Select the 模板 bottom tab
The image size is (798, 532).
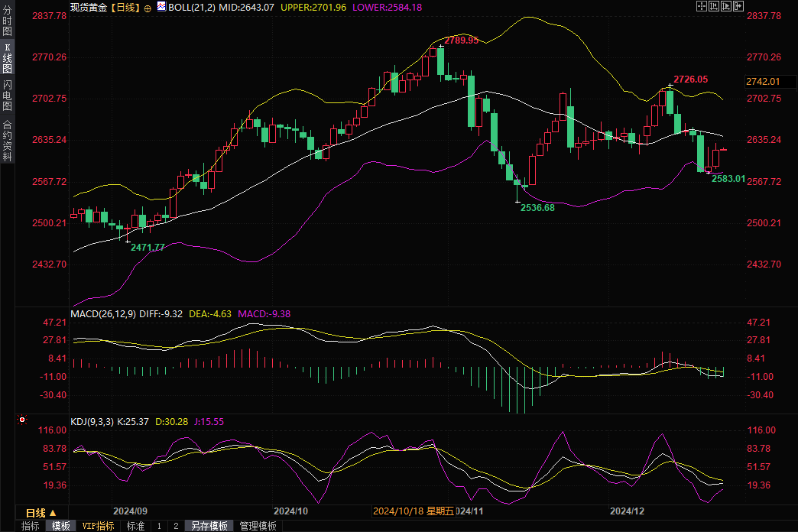click(61, 526)
